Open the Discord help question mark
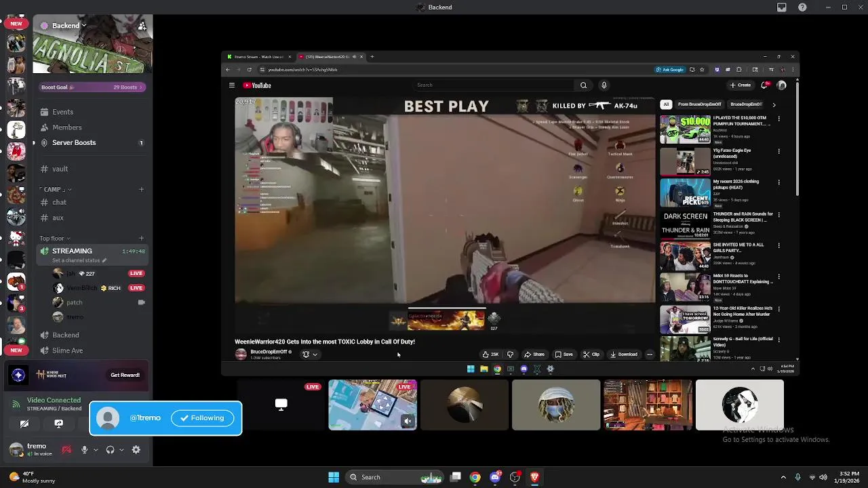Image resolution: width=868 pixels, height=488 pixels. pyautogui.click(x=802, y=7)
